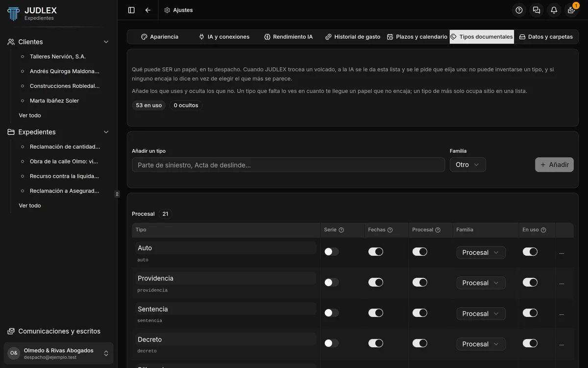The width and height of the screenshot is (588, 368).
Task: Collapse the Clientes section chevron
Action: pyautogui.click(x=106, y=42)
